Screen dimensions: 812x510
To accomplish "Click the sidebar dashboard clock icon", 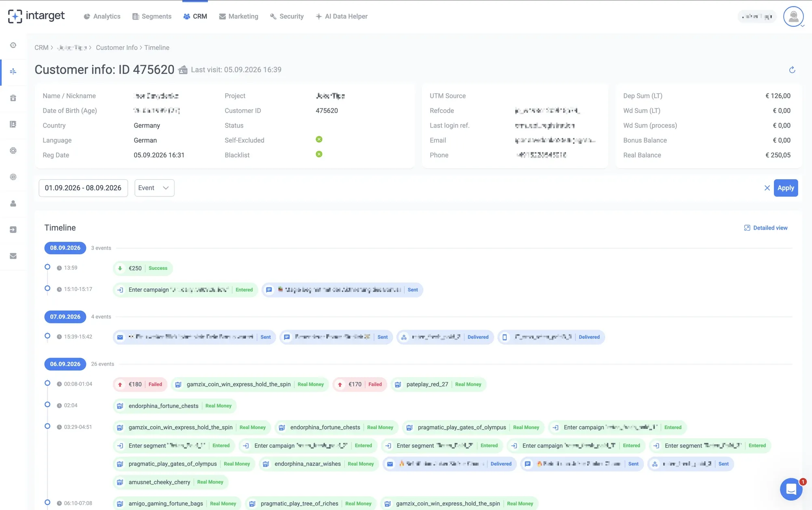I will [x=13, y=45].
